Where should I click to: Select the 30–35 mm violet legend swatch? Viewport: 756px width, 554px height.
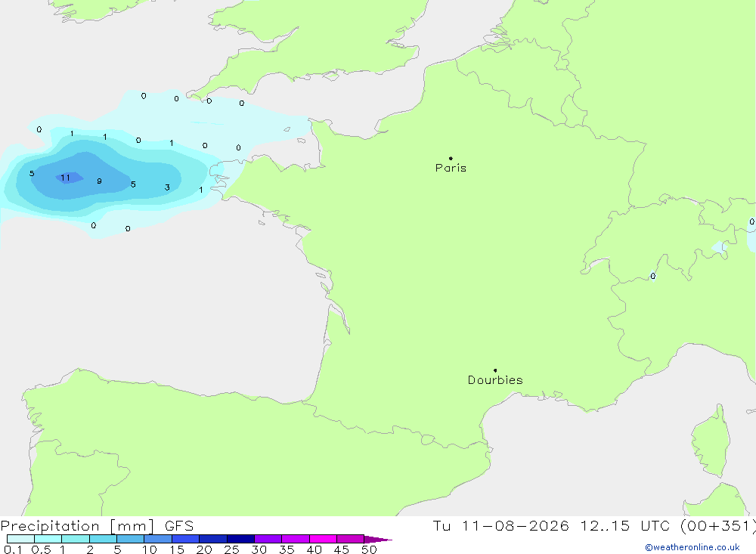click(x=268, y=539)
